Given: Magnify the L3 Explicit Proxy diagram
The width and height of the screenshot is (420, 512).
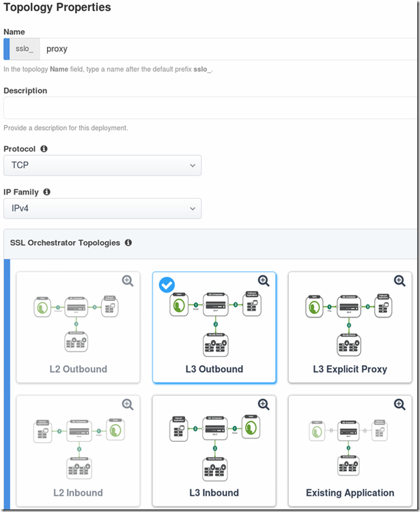Looking at the screenshot, I should pyautogui.click(x=400, y=281).
